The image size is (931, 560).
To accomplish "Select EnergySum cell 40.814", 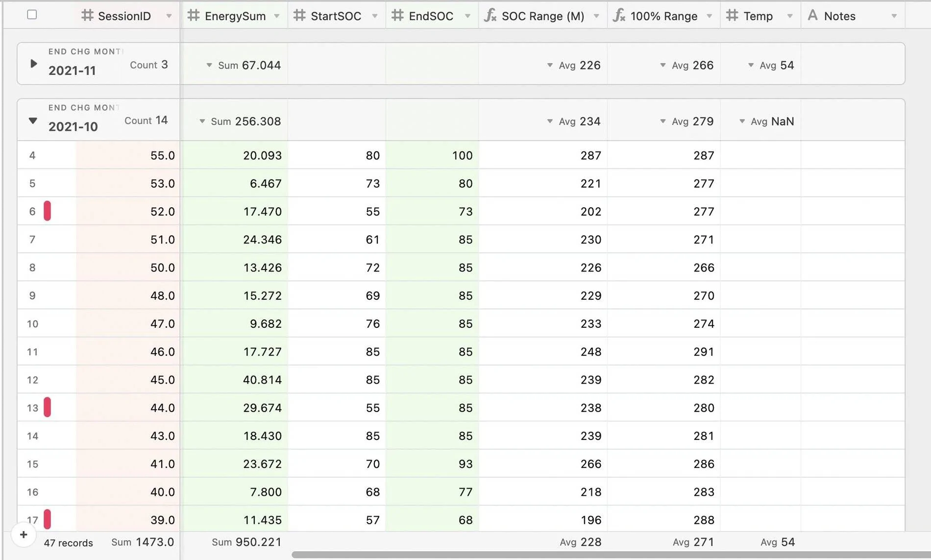I will [234, 380].
